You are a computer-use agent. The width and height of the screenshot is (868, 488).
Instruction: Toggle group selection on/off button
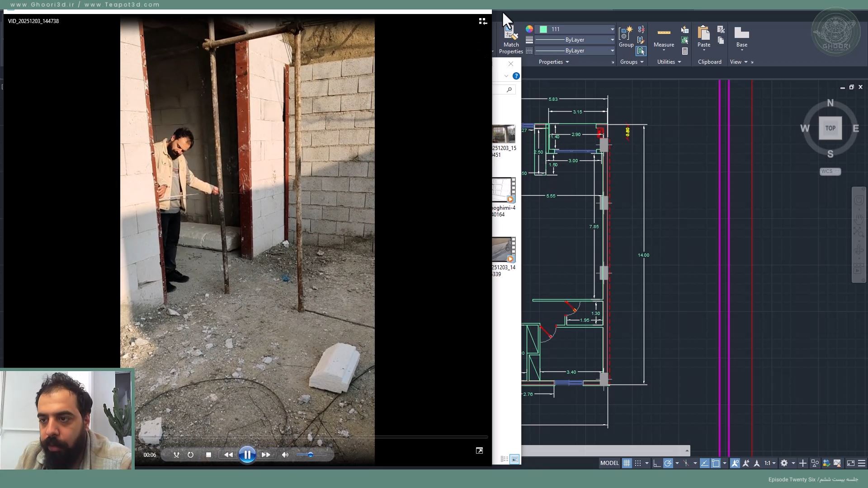641,51
